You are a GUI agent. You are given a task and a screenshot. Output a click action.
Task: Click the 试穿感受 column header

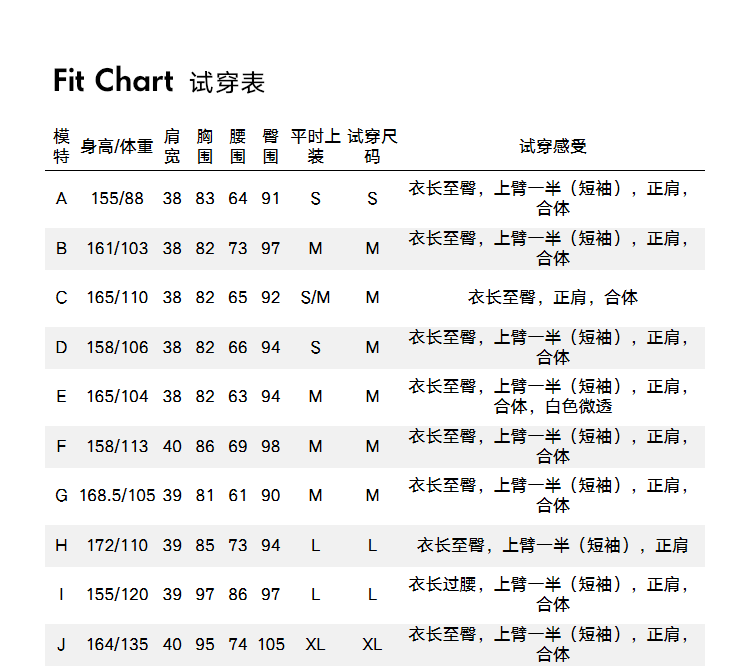[x=553, y=147]
